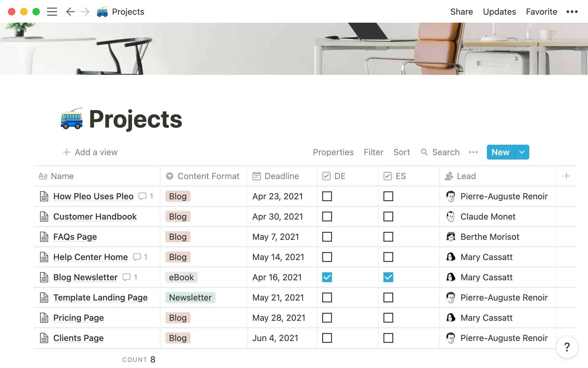Open the Share menu
This screenshot has width=588, height=368.
[x=461, y=12]
